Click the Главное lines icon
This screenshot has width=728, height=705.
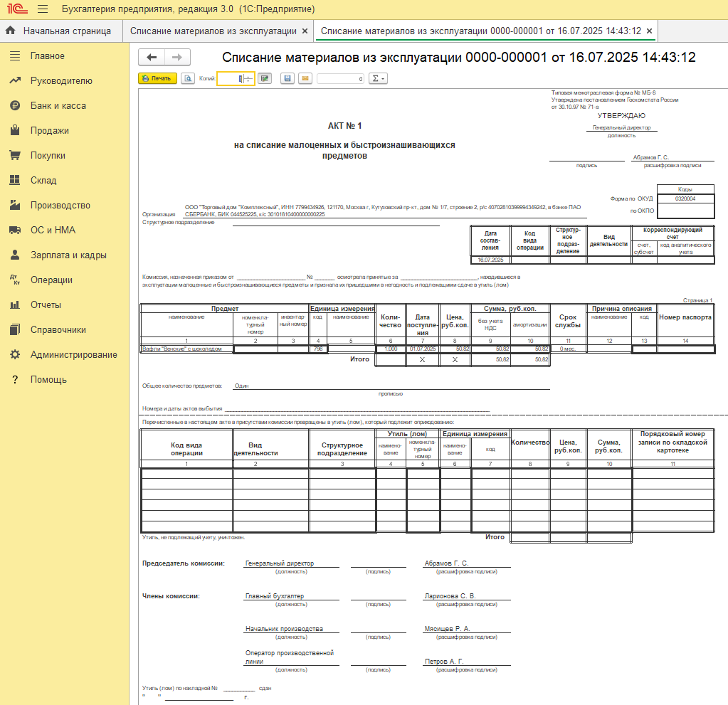pyautogui.click(x=15, y=55)
